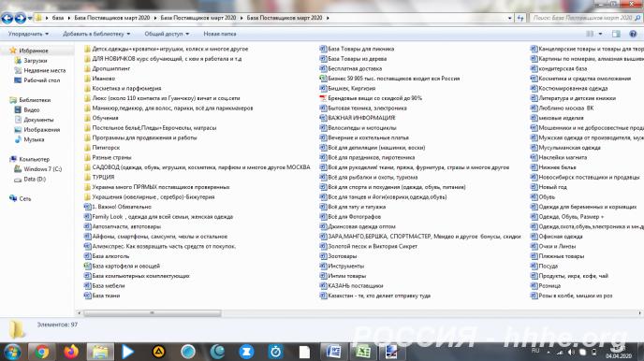
Task: Select Рабочий стол in the sidebar
Action: pyautogui.click(x=41, y=80)
